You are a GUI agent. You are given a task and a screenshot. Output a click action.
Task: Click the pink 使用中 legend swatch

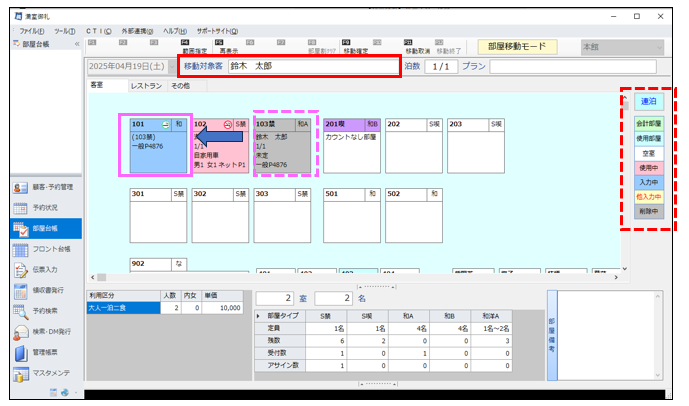[646, 169]
